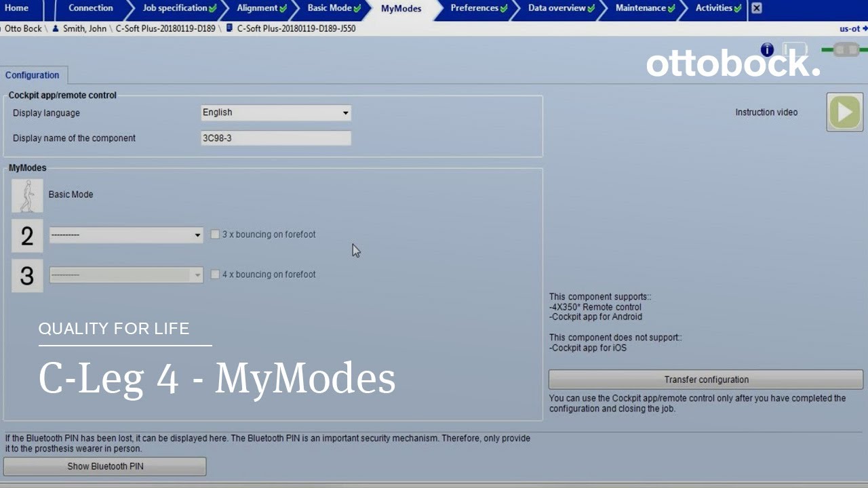868x488 pixels.
Task: Click the Display language label
Action: pyautogui.click(x=46, y=113)
